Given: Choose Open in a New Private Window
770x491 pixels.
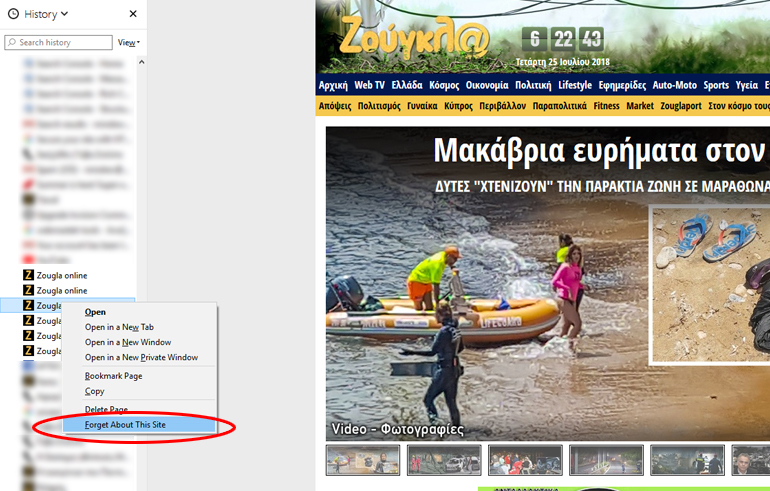Looking at the screenshot, I should pyautogui.click(x=140, y=357).
